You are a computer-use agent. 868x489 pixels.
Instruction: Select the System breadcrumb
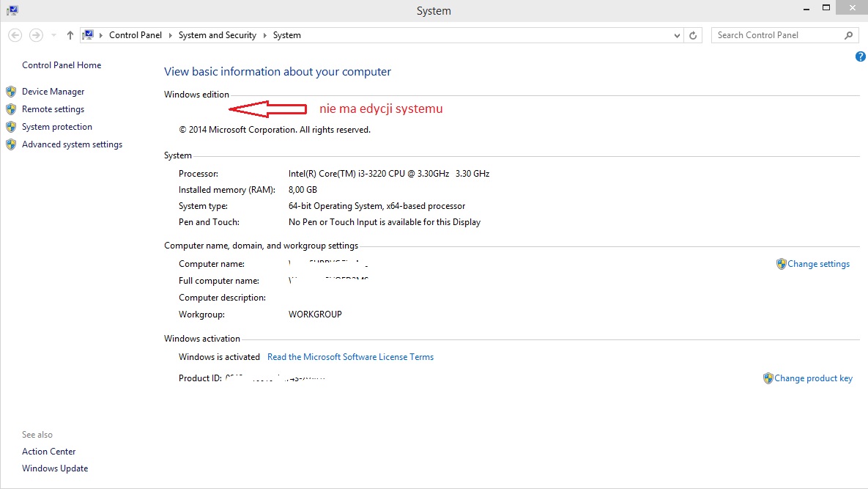(286, 35)
